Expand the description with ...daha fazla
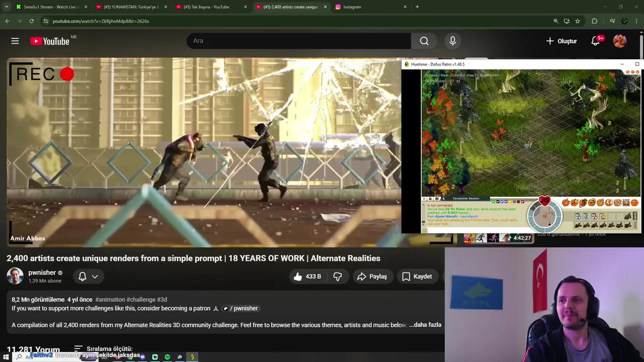 pyautogui.click(x=425, y=325)
